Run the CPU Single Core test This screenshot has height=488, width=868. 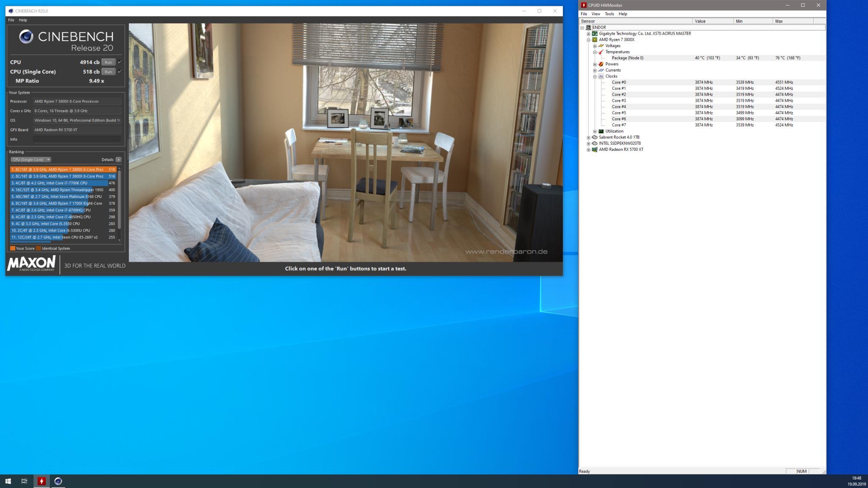coord(108,72)
